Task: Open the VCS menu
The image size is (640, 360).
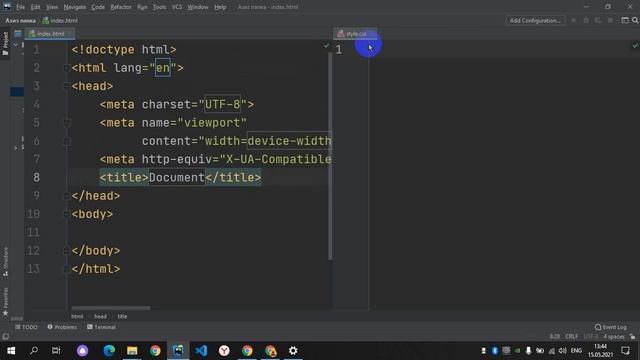Action: pos(177,7)
